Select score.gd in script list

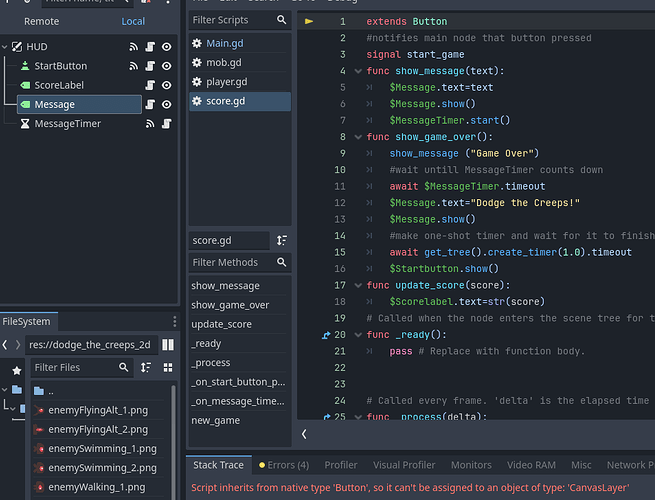[x=240, y=101]
